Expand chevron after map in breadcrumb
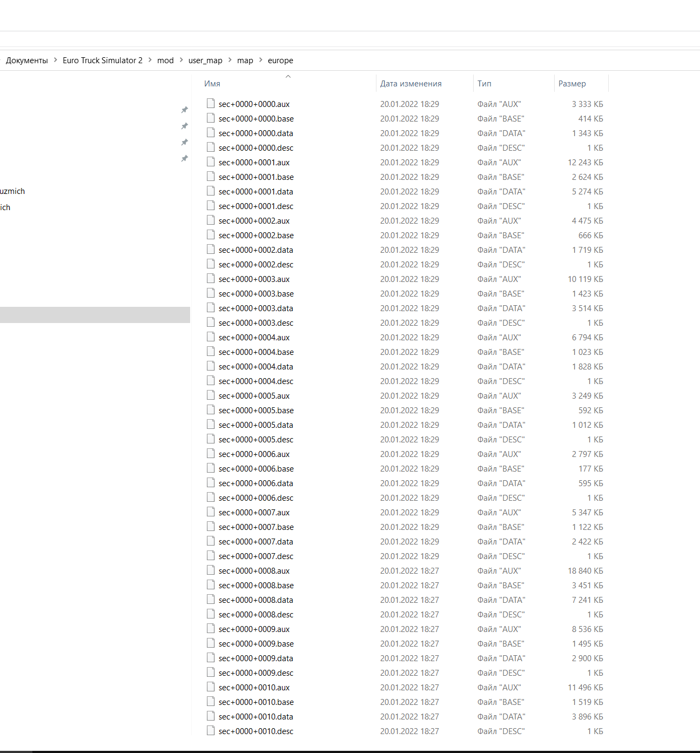 260,60
